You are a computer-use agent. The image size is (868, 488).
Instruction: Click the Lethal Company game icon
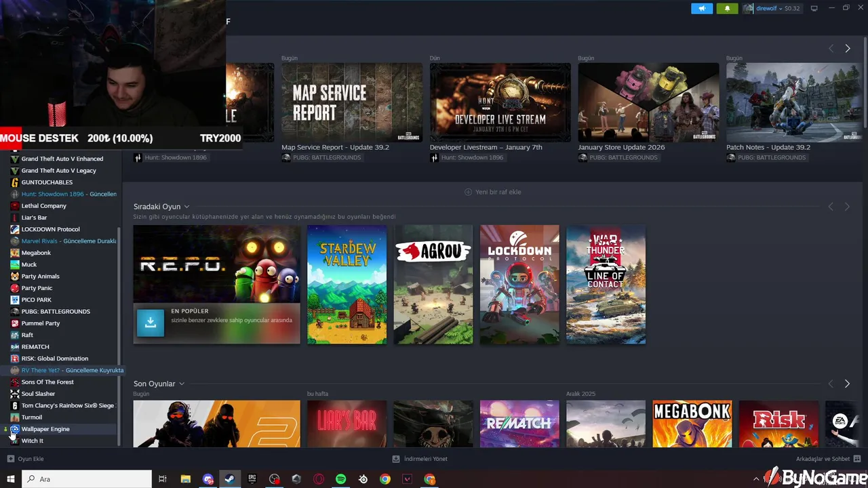[x=15, y=206]
